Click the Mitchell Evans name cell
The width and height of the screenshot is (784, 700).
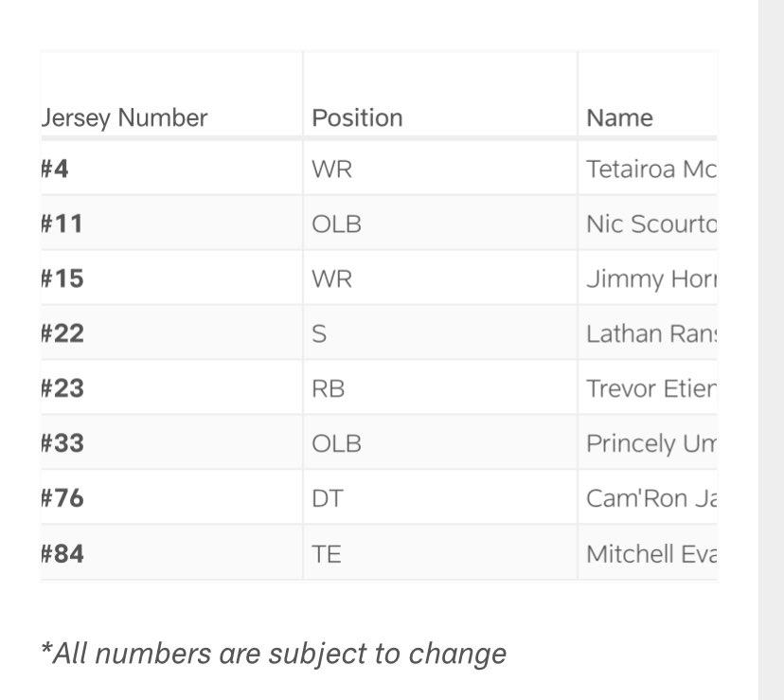pyautogui.click(x=648, y=553)
